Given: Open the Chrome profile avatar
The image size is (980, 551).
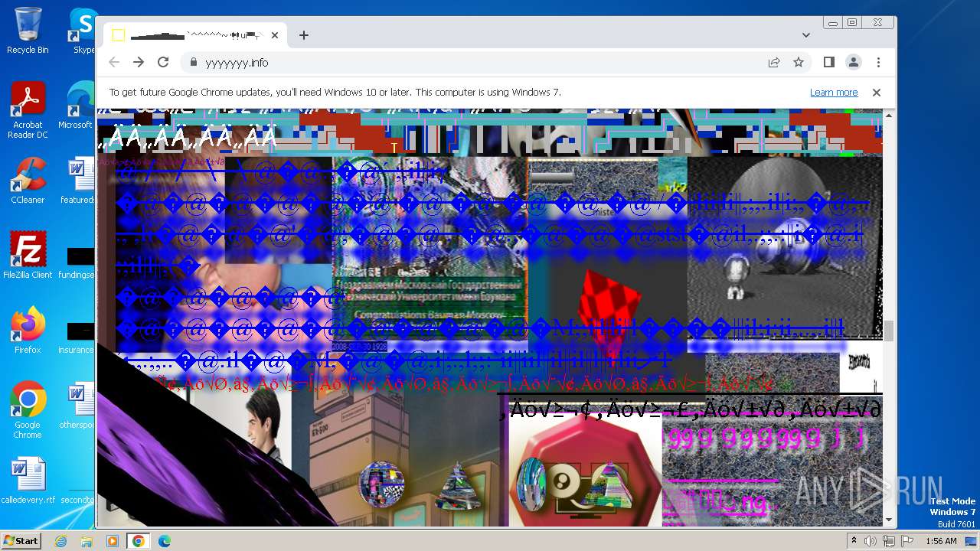Looking at the screenshot, I should coord(853,62).
